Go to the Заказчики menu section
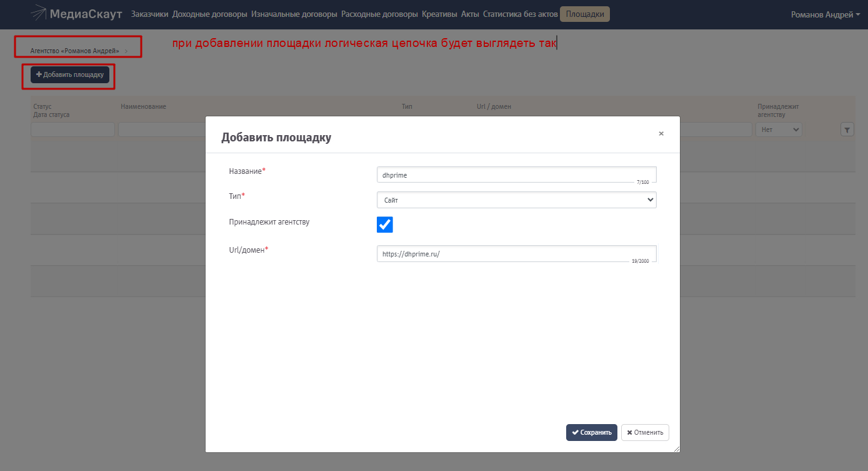Screen dimensions: 868x471 (x=149, y=14)
